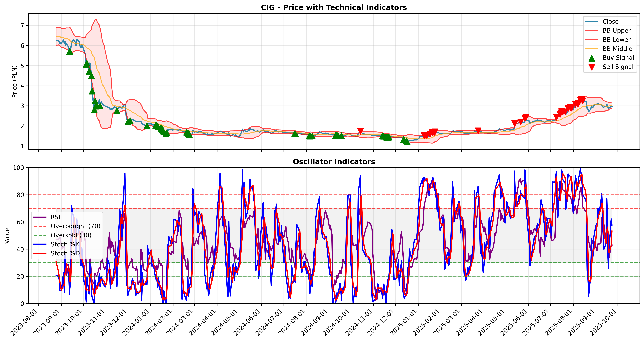Screen dimensions: 644x341
Task: Click the price axis tick '3'
Action: coord(22,106)
